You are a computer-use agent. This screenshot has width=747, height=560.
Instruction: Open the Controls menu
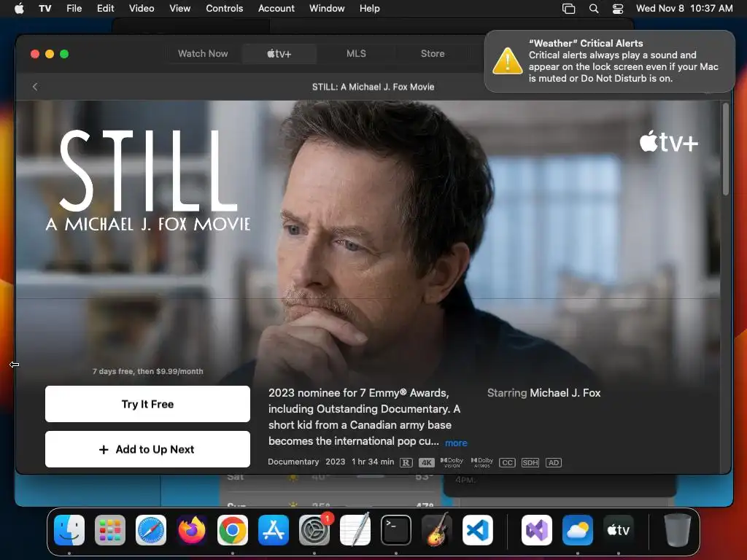coord(224,8)
